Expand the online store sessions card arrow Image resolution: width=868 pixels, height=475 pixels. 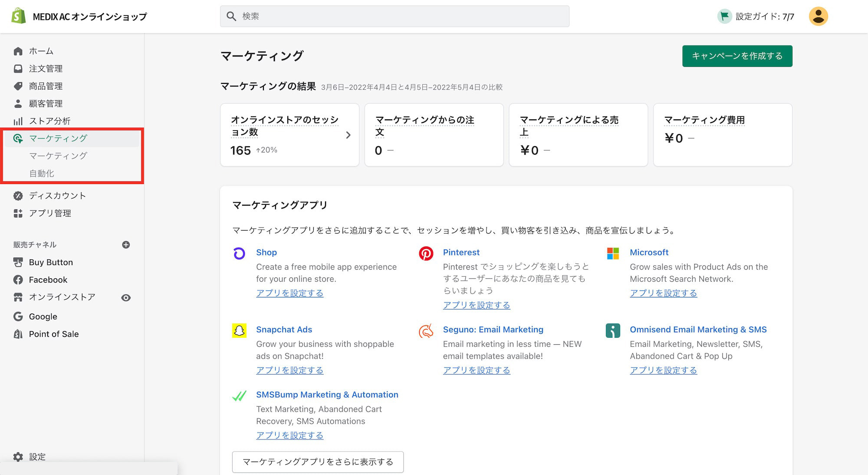[x=348, y=135]
